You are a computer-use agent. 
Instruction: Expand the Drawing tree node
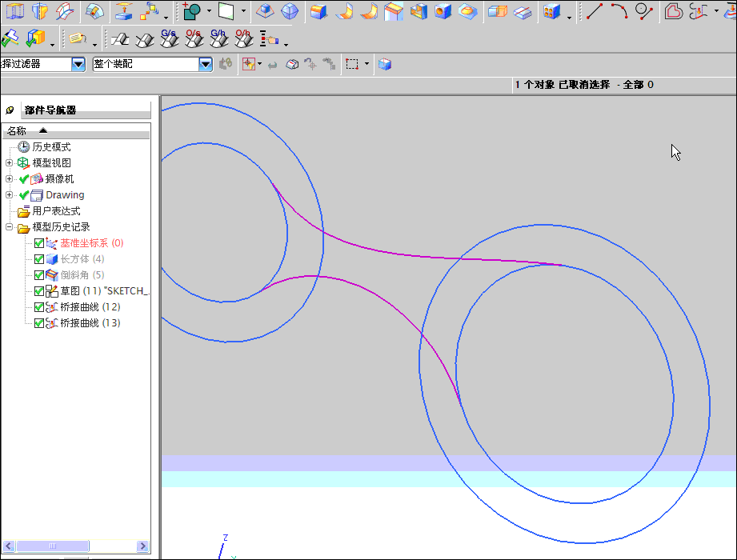[x=9, y=195]
